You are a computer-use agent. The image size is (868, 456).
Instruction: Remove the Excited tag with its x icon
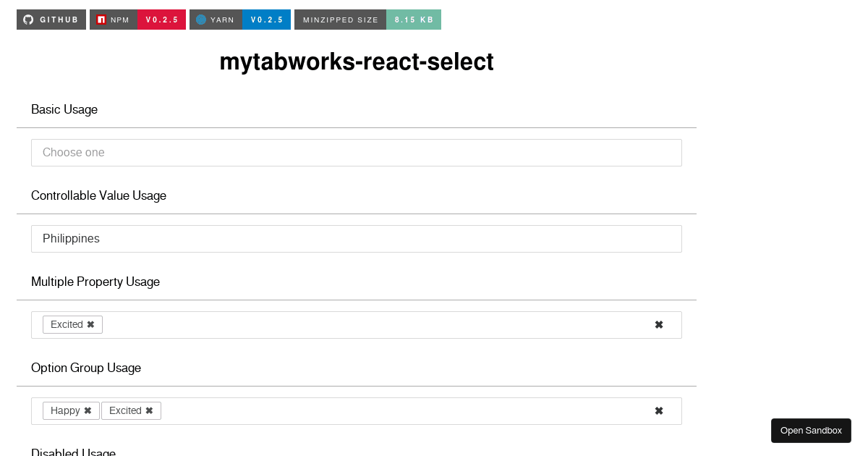pyautogui.click(x=90, y=324)
